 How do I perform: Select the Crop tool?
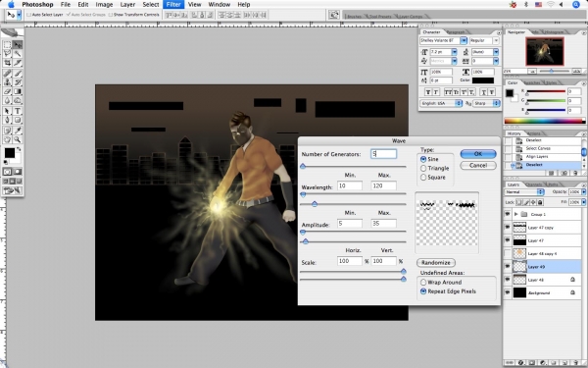tap(7, 63)
